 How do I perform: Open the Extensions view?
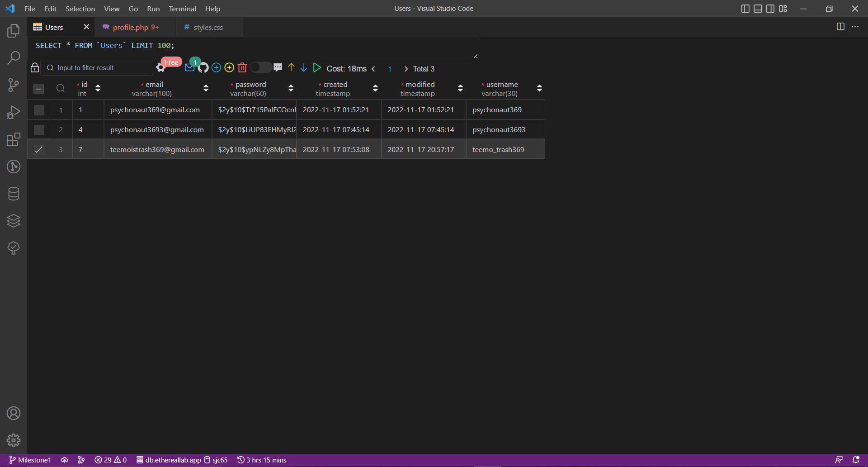(14, 139)
